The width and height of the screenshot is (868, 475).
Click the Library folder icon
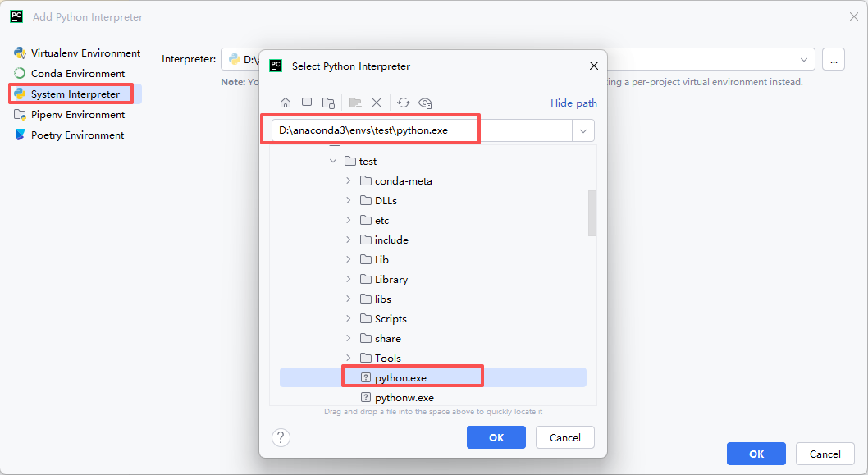(x=366, y=279)
